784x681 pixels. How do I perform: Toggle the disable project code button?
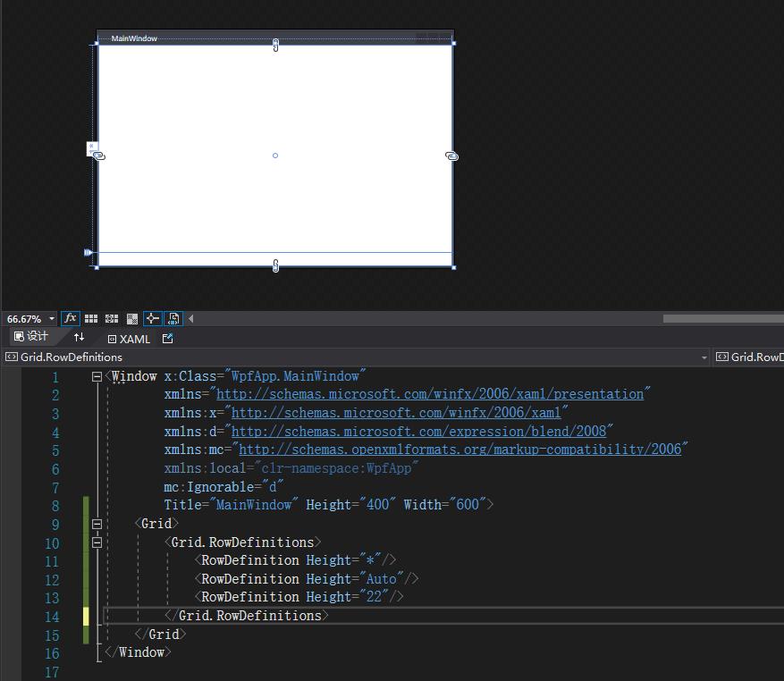tap(173, 318)
